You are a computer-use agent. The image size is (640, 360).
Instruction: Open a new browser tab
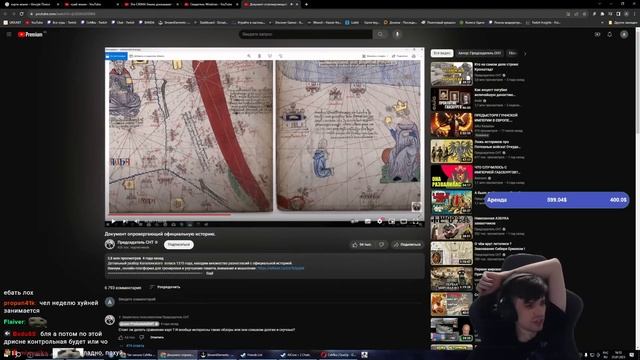point(306,4)
